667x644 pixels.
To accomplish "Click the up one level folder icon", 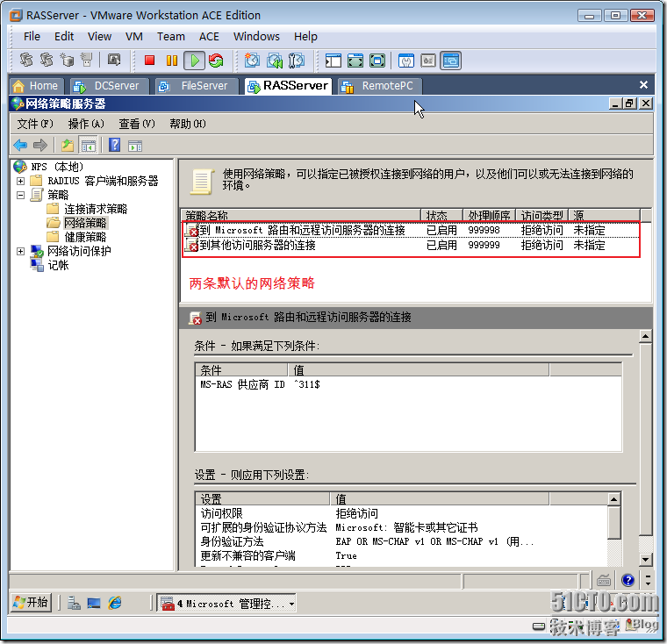I will [x=68, y=146].
